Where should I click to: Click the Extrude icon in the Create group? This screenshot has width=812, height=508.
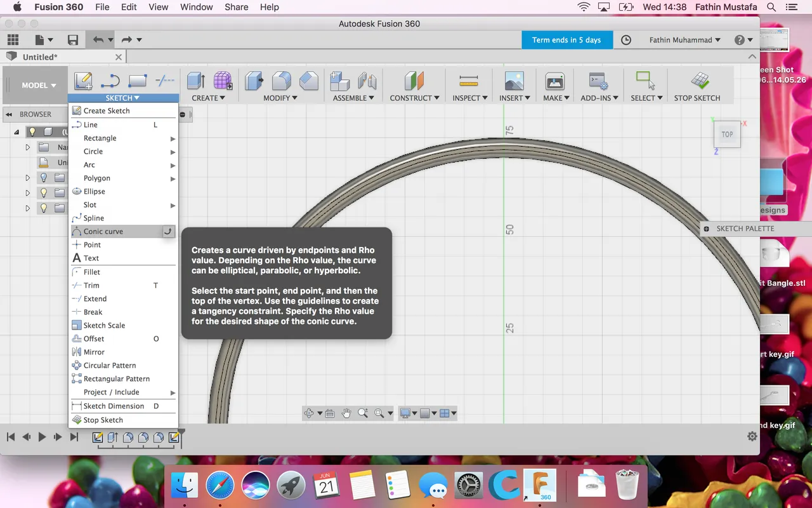point(196,81)
